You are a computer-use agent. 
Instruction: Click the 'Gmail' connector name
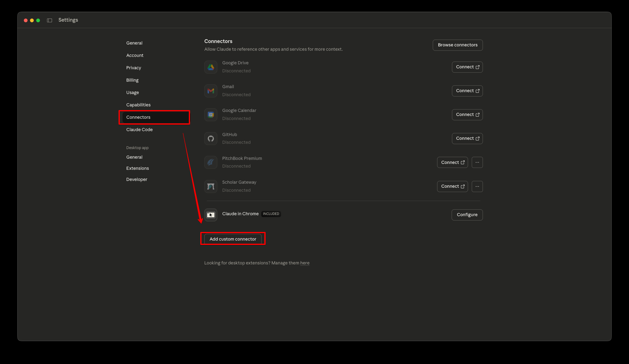(228, 87)
